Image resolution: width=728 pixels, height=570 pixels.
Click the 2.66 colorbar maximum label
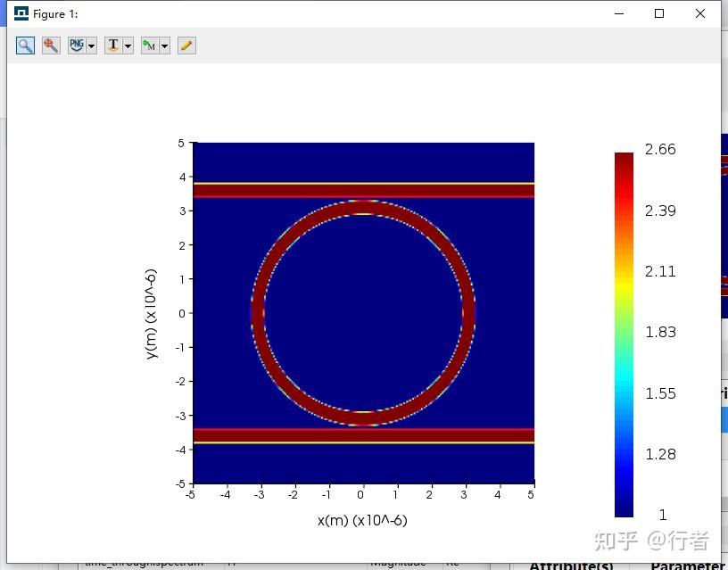pos(660,150)
